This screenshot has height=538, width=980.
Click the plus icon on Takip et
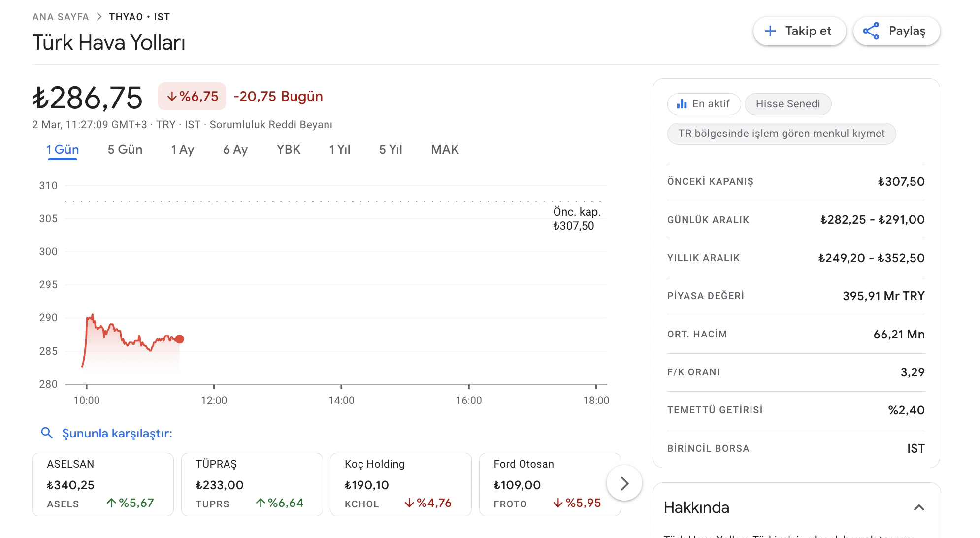click(x=770, y=31)
